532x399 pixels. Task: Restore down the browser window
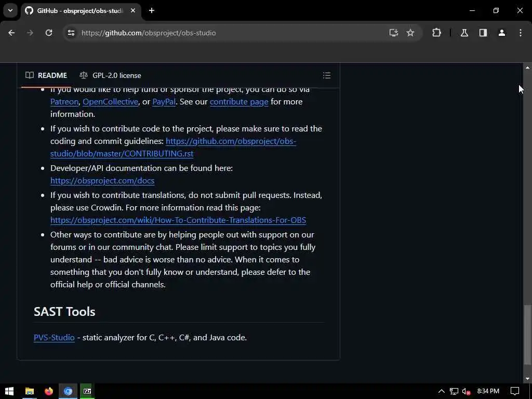(x=496, y=10)
